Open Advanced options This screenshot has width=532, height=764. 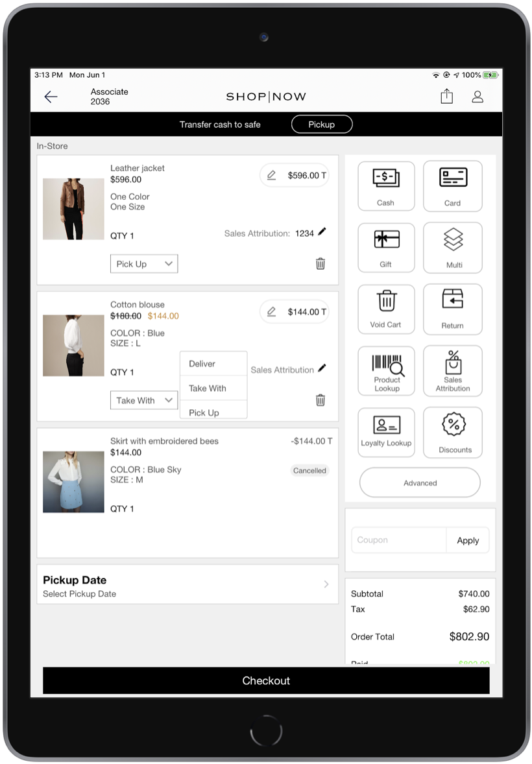pos(420,483)
